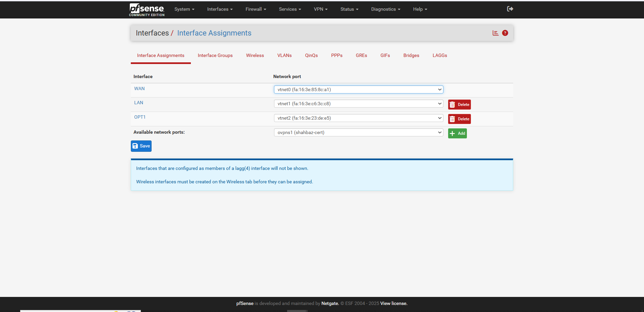Open LAN network port dropdown
Screen dimensions: 644x312
[x=358, y=104]
